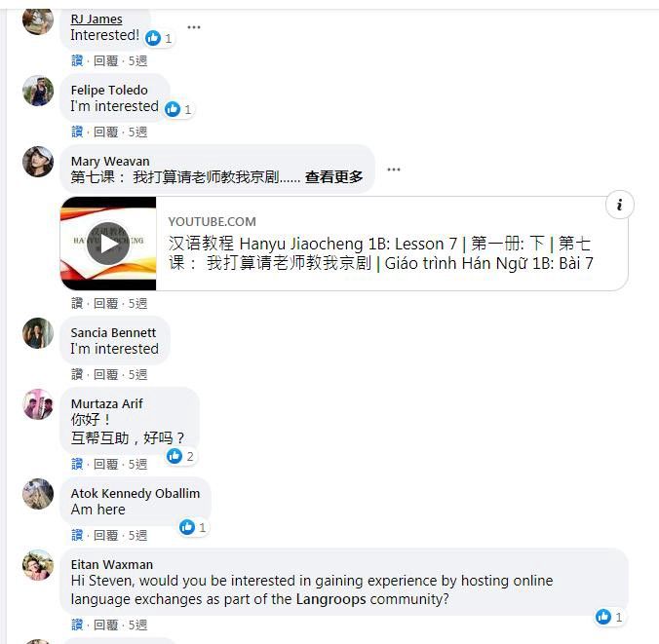
Task: View like reaction on Eitan Waxman comment
Action: (609, 617)
